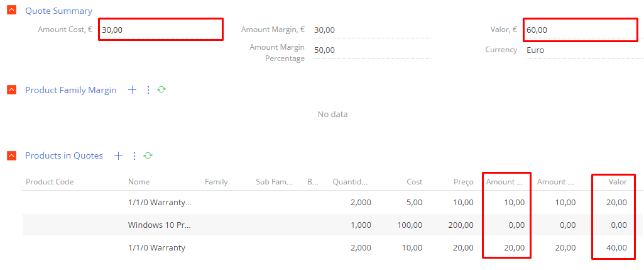
Task: Collapse the Product Family Margin section
Action: point(12,90)
